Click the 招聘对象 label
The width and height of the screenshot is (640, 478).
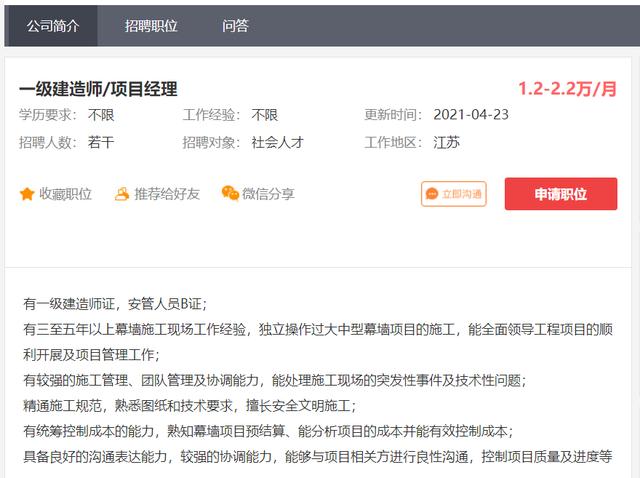(211, 142)
